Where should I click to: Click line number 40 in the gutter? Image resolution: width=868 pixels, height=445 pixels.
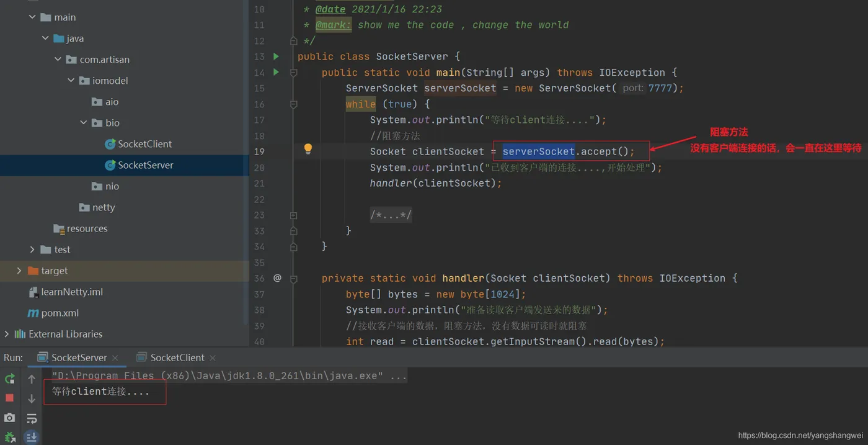click(259, 341)
